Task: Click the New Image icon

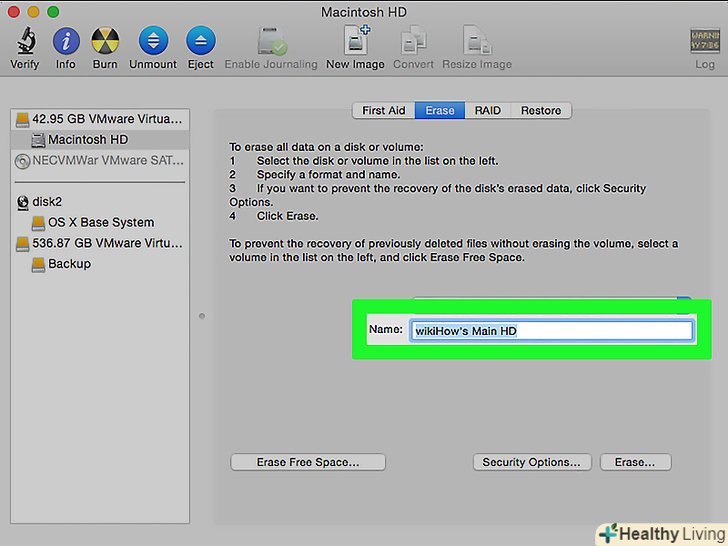Action: coord(356,40)
